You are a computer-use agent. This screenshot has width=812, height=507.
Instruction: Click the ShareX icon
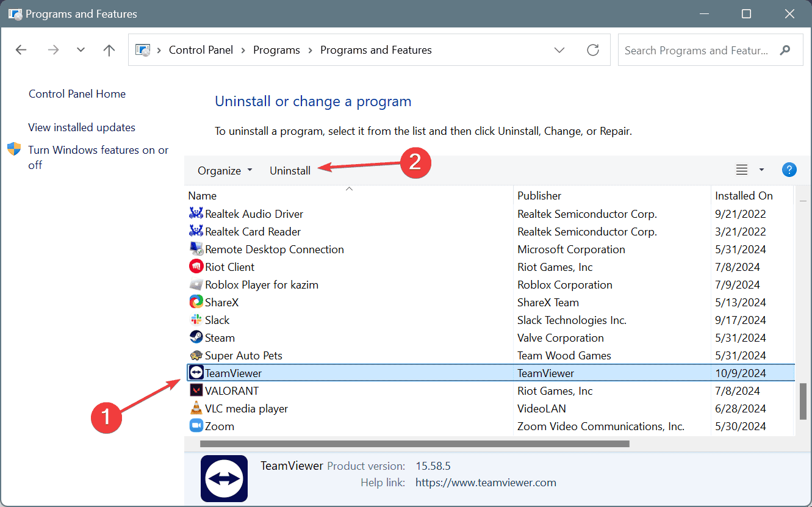[196, 302]
